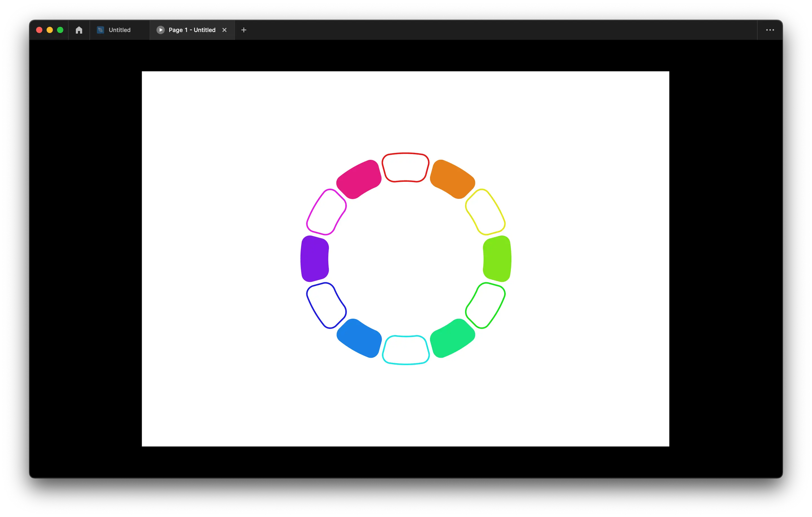Click the filled pink segment

point(359,179)
